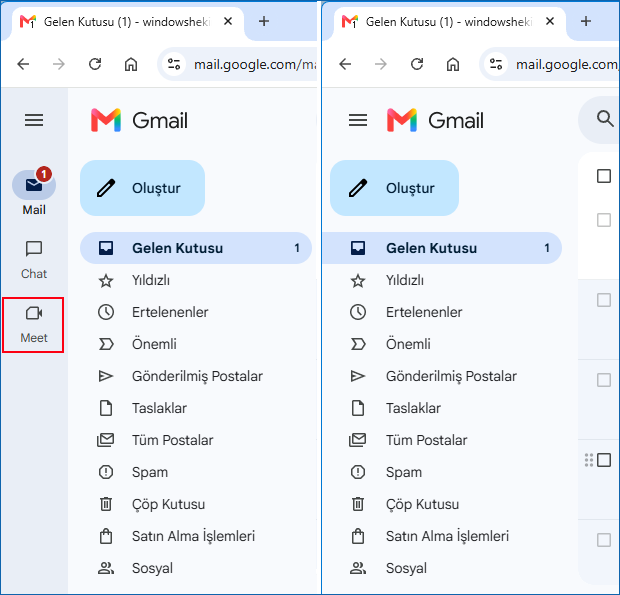Open Chat in the left window sidebar
This screenshot has width=620, height=595.
[34, 260]
